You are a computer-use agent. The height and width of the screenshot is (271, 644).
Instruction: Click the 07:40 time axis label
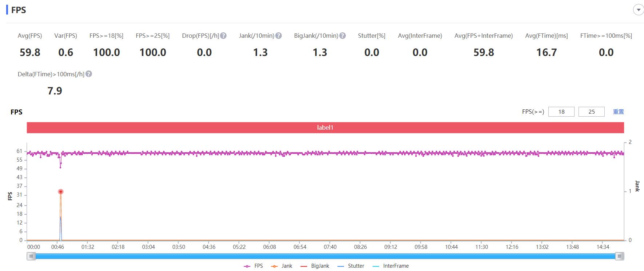click(x=330, y=247)
